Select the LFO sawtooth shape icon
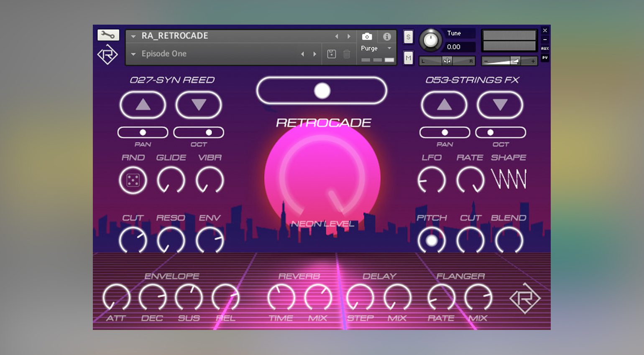 click(x=509, y=180)
